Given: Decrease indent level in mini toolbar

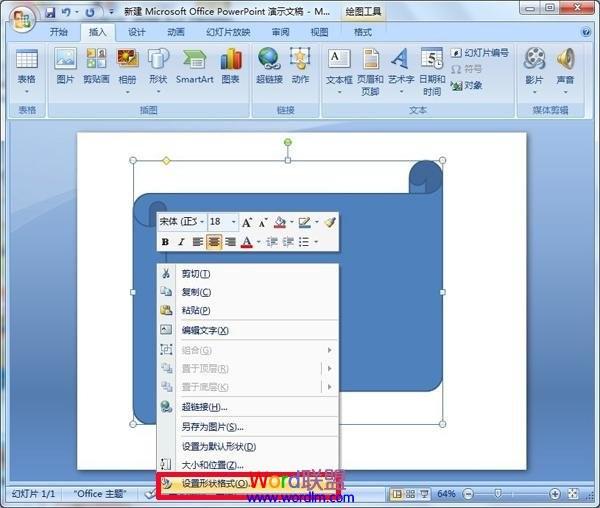Looking at the screenshot, I should pos(272,242).
